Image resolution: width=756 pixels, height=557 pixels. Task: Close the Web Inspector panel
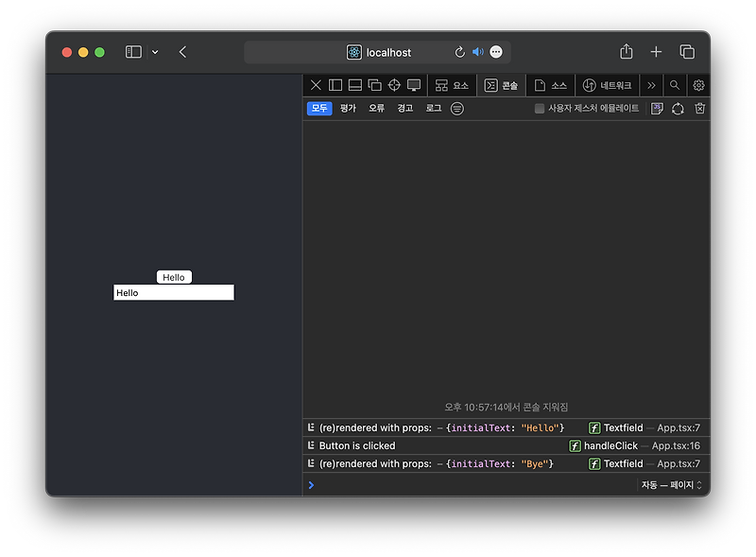coord(316,85)
